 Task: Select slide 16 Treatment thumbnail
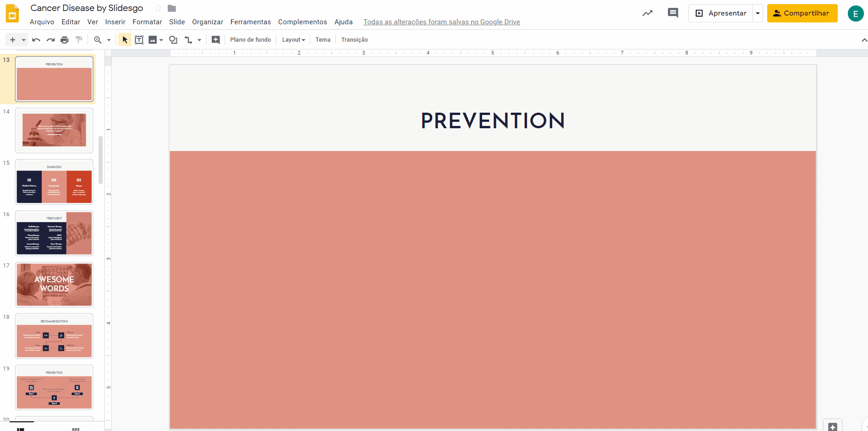(x=54, y=233)
